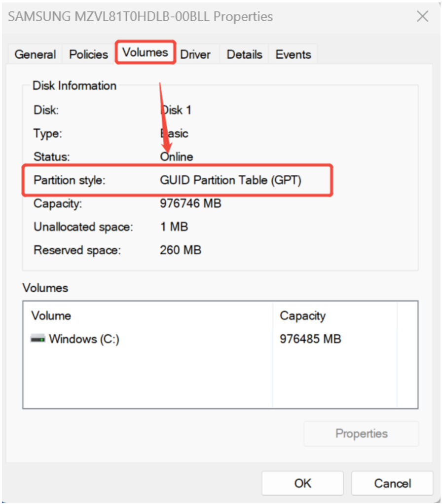Click the 976485 MB capacity cell
Viewport: 442px width, 504px height.
[x=310, y=339]
